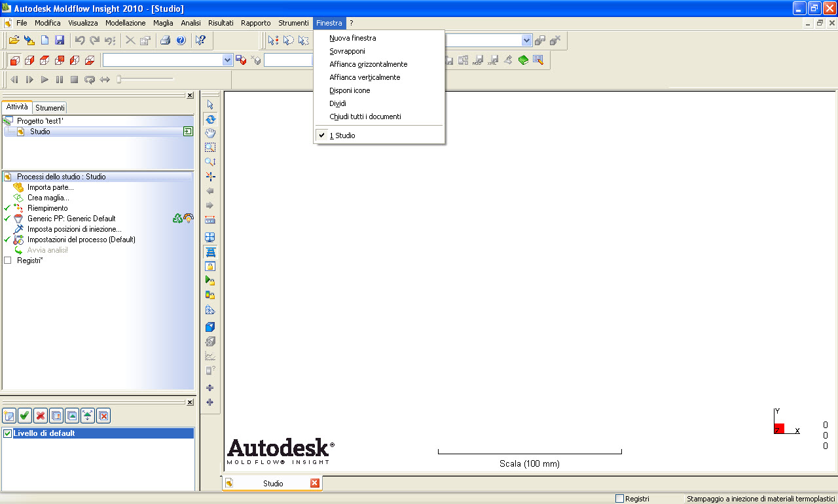Click the Fit to window icon
This screenshot has width=838, height=504.
[210, 238]
